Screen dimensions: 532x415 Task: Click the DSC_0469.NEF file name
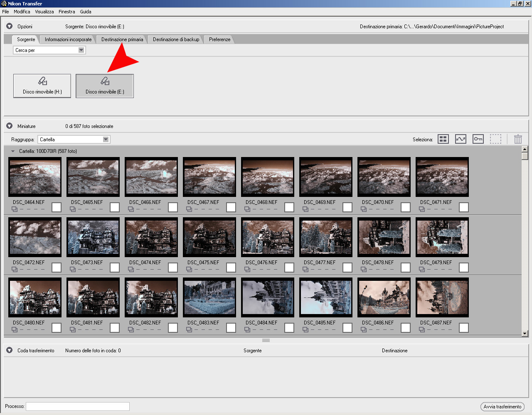coord(319,202)
